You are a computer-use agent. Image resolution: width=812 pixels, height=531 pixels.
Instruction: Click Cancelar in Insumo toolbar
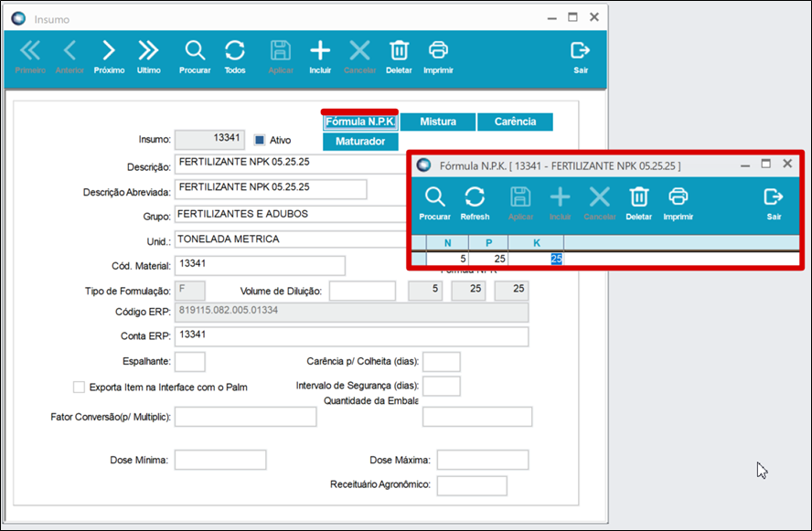pyautogui.click(x=359, y=57)
